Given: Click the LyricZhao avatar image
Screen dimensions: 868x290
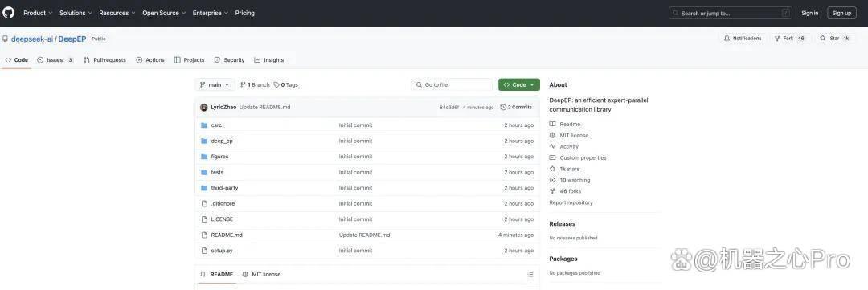Looking at the screenshot, I should (203, 108).
